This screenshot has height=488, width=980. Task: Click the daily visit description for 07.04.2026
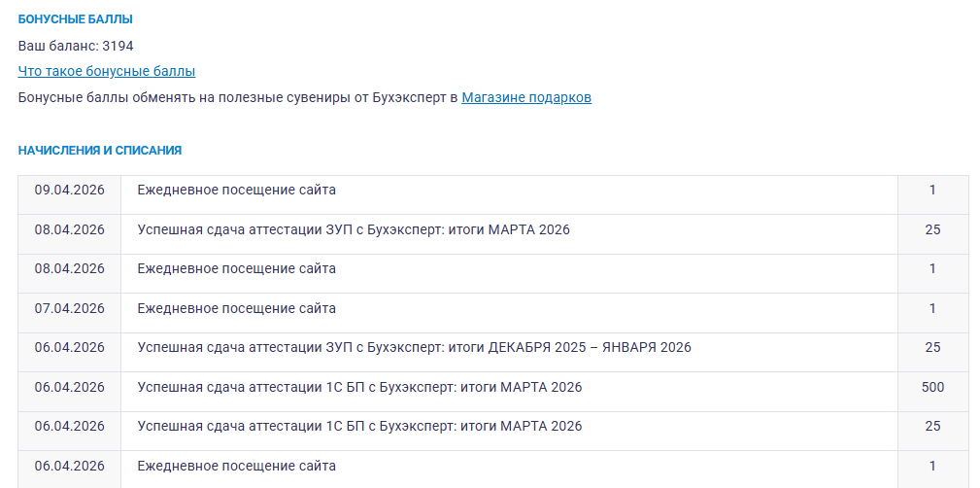237,308
